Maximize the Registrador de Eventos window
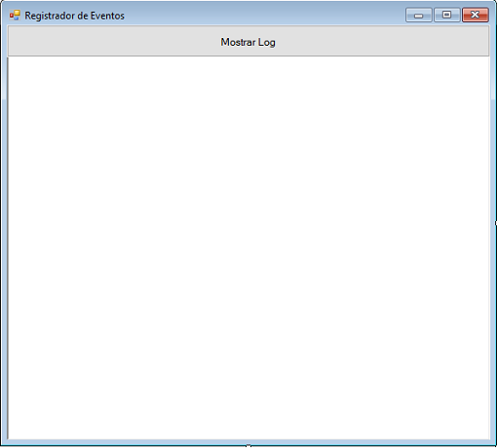Screen dimensions: 497x448 (447, 15)
